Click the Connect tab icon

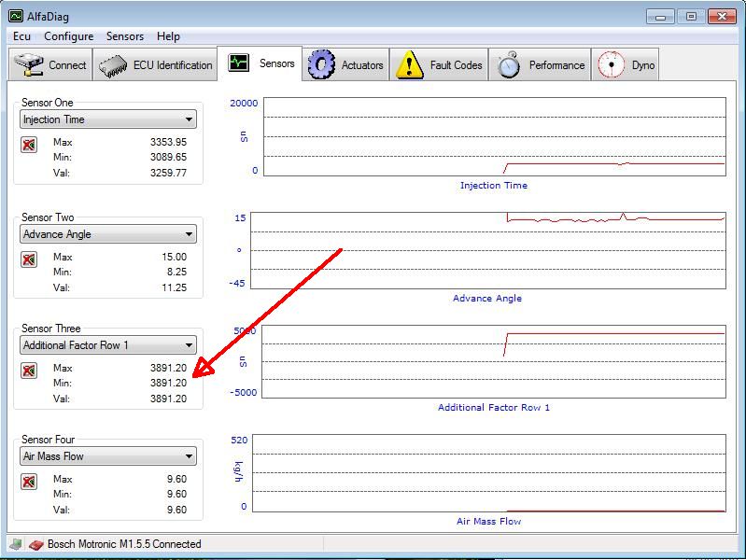28,65
